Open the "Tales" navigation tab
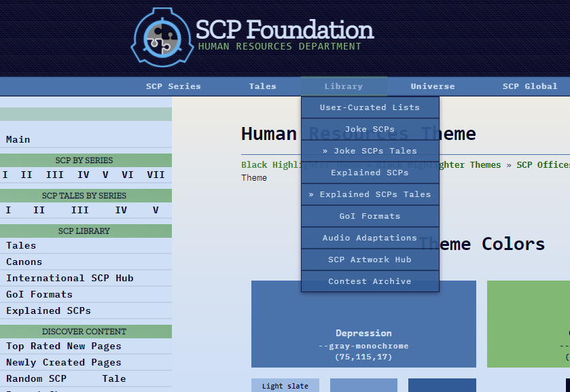 tap(262, 86)
